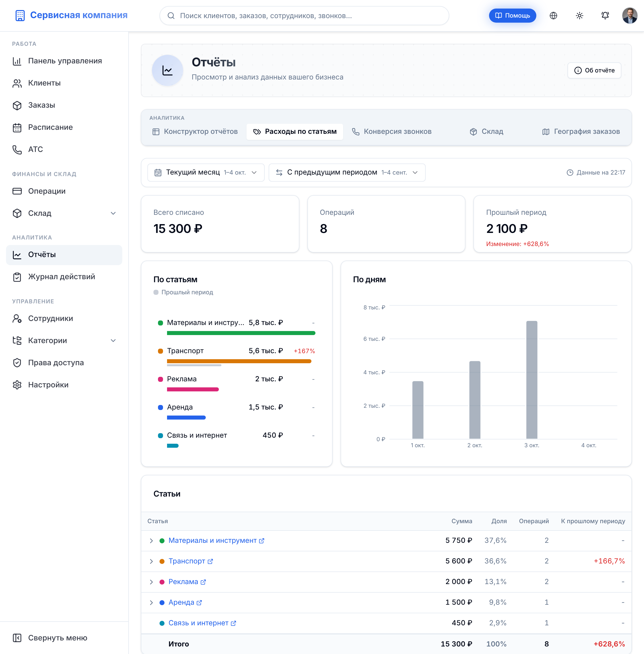
Task: Click the Транспорт orange progress bar
Action: point(239,361)
